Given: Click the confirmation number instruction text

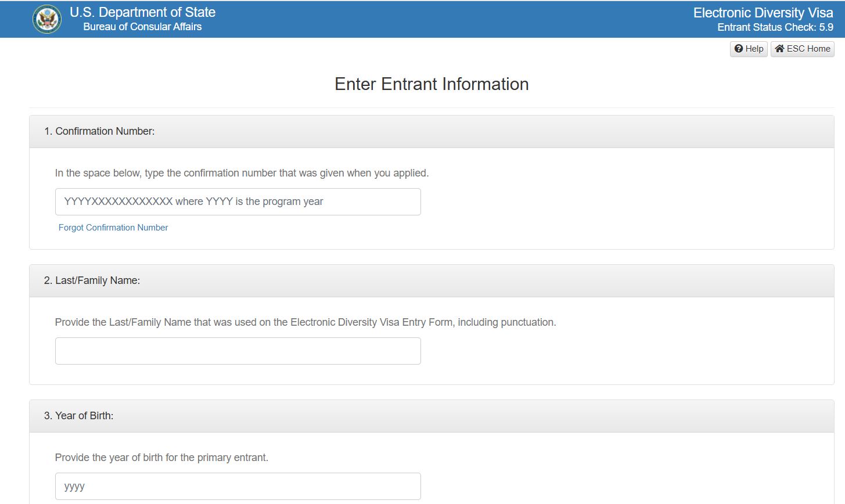Looking at the screenshot, I should (x=242, y=173).
